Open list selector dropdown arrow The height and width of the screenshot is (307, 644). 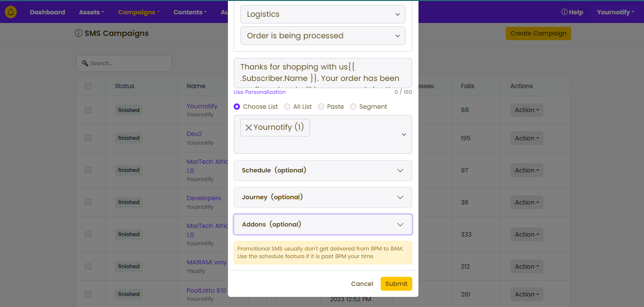403,135
